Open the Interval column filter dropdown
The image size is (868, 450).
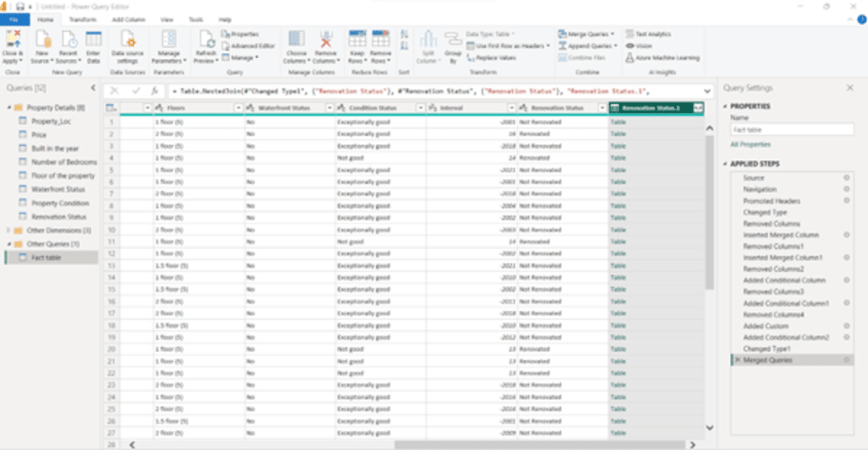pyautogui.click(x=511, y=107)
